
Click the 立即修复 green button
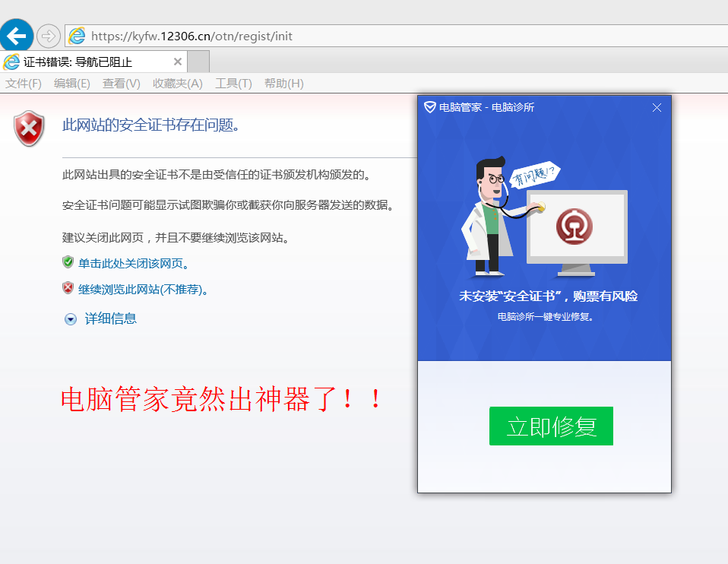(551, 426)
